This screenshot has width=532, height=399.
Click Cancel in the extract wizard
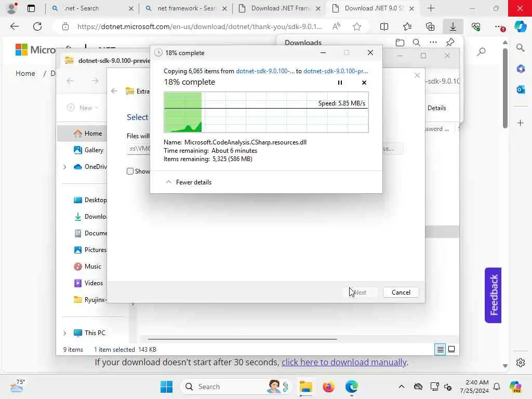(401, 292)
